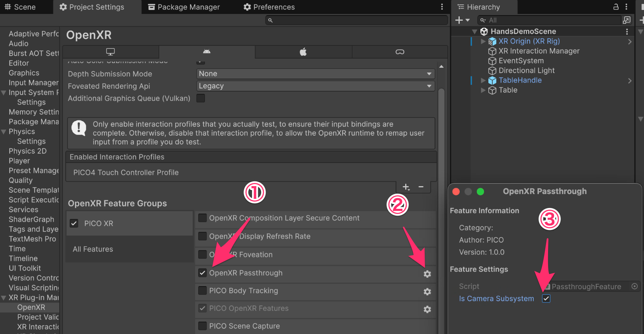Enable the PICO Body Tracking checkbox
The height and width of the screenshot is (334, 644).
click(203, 291)
